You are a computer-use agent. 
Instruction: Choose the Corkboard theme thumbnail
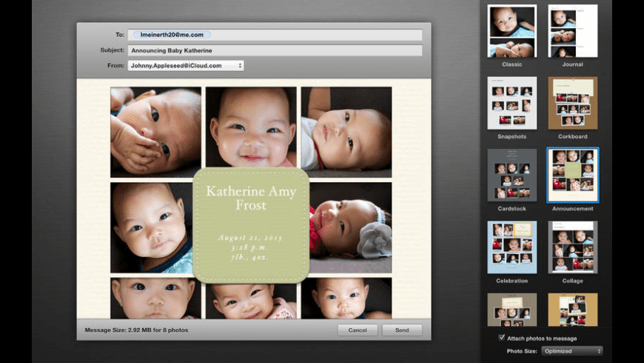click(572, 103)
